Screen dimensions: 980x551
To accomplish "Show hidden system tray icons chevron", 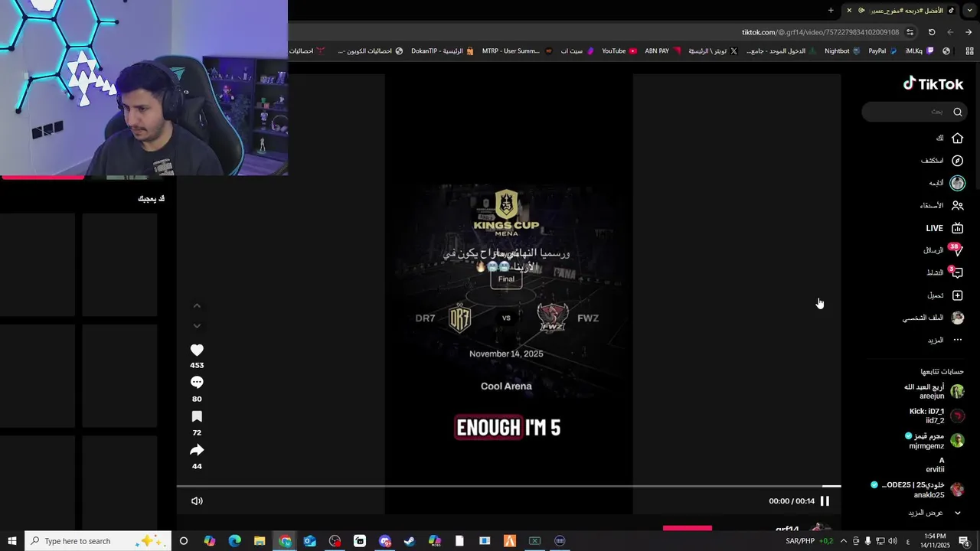I will [843, 541].
